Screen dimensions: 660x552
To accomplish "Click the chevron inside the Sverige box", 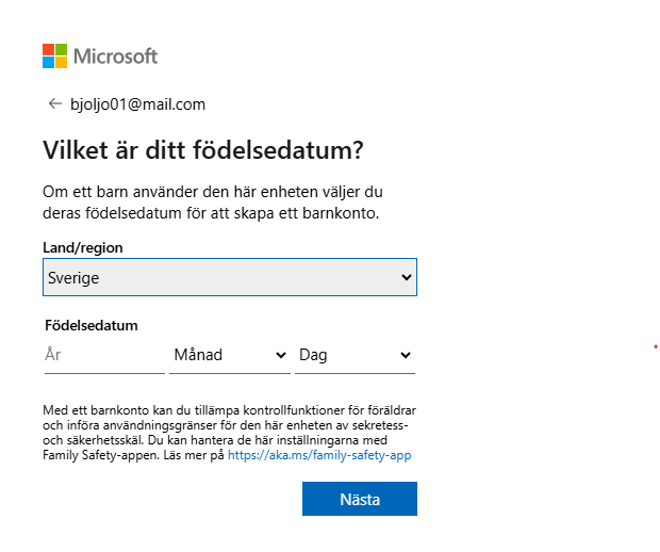I will (406, 277).
